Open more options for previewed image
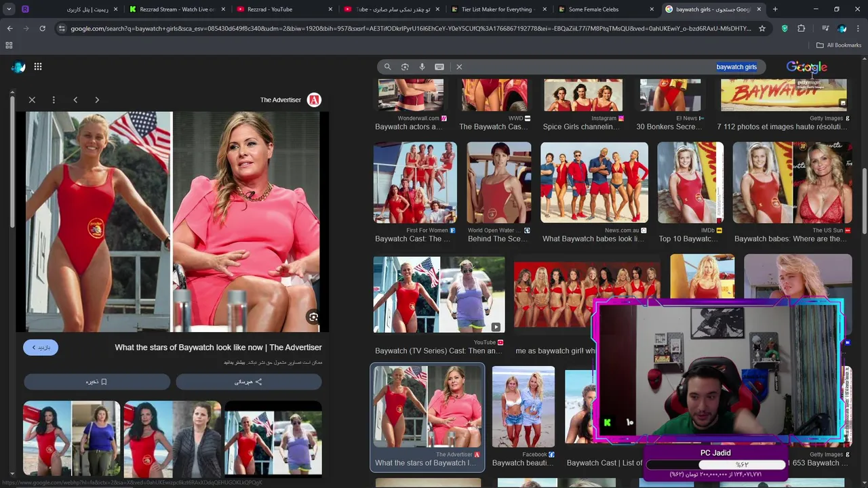The image size is (868, 488). coord(54,100)
